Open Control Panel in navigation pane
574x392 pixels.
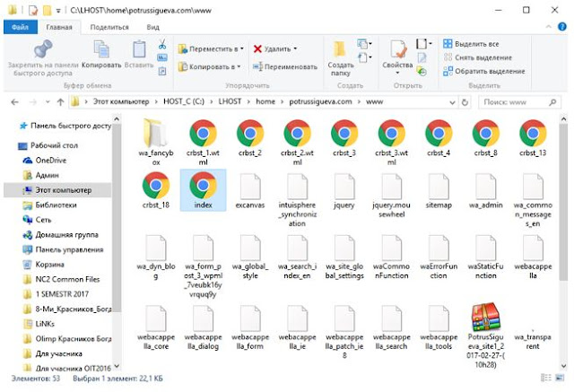click(69, 249)
